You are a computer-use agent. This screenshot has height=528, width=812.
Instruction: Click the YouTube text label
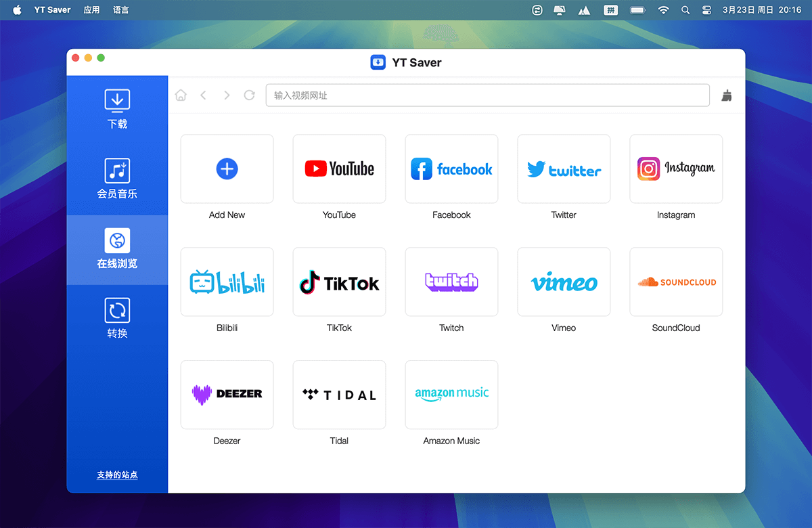[339, 215]
